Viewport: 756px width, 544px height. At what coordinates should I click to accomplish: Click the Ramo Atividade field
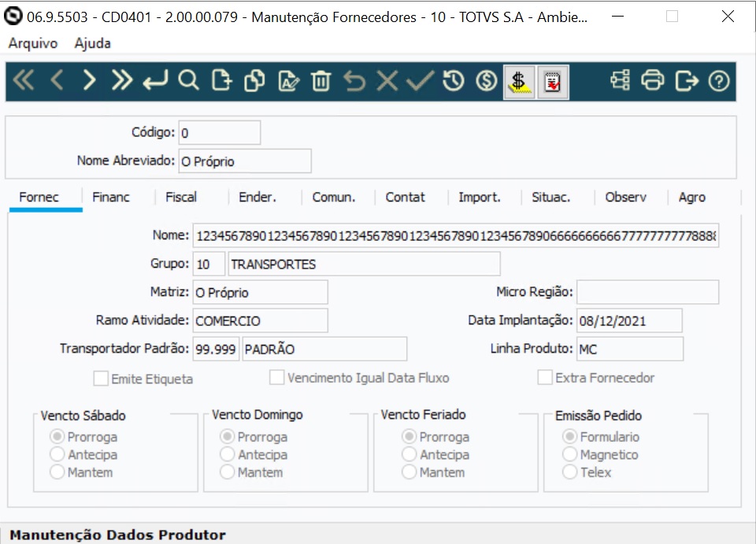(261, 320)
